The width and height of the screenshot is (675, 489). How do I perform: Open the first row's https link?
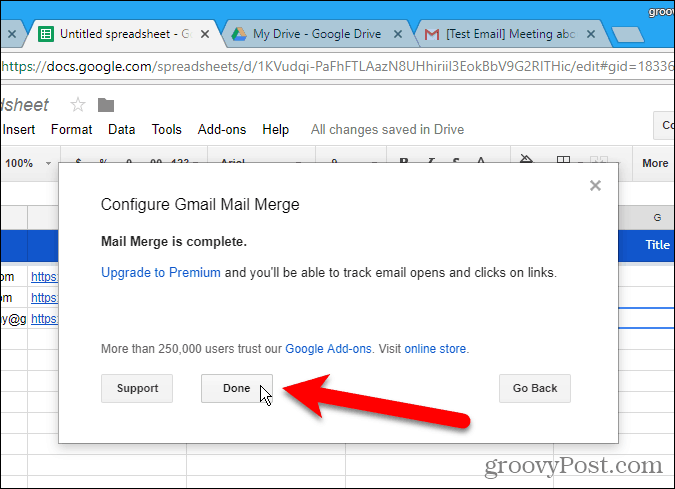(44, 277)
